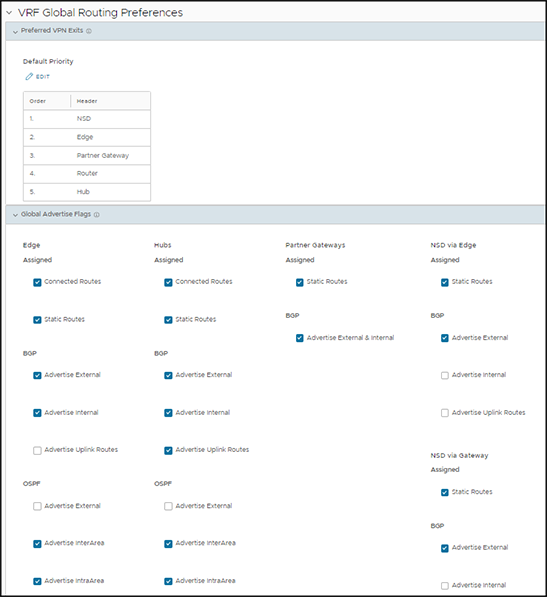The width and height of the screenshot is (547, 597).
Task: Enable NSD via Edge Advertise Internal
Action: 445,375
